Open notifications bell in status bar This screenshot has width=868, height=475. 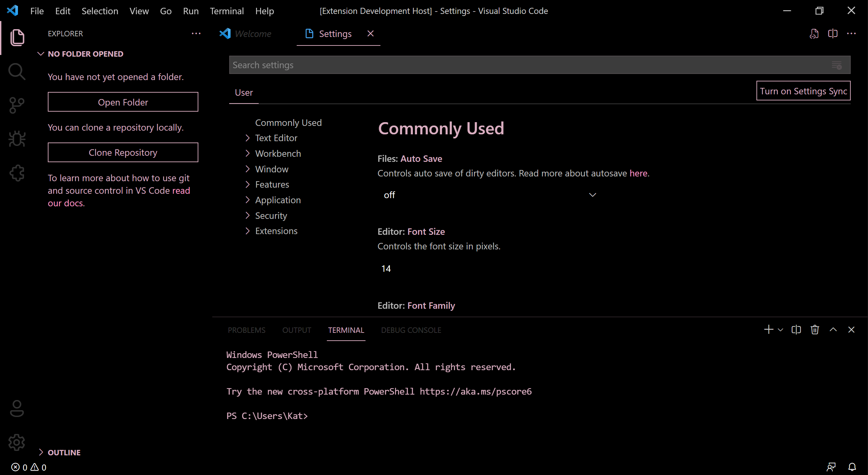pyautogui.click(x=852, y=467)
